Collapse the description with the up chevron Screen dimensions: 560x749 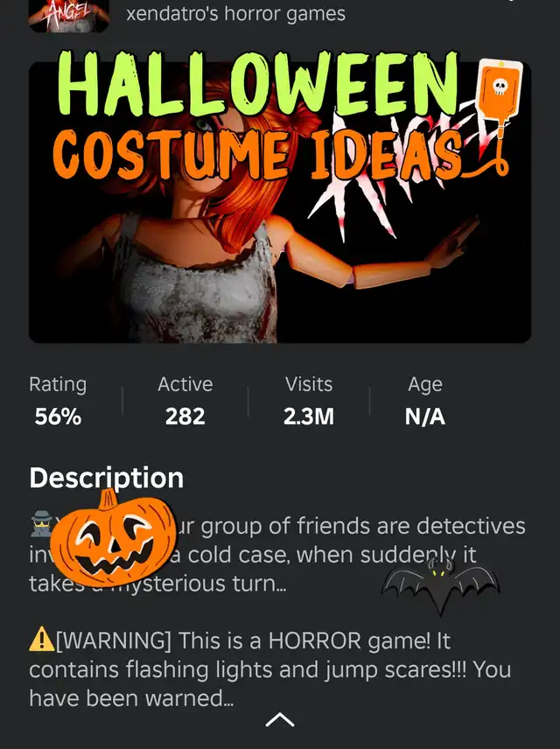tap(280, 719)
